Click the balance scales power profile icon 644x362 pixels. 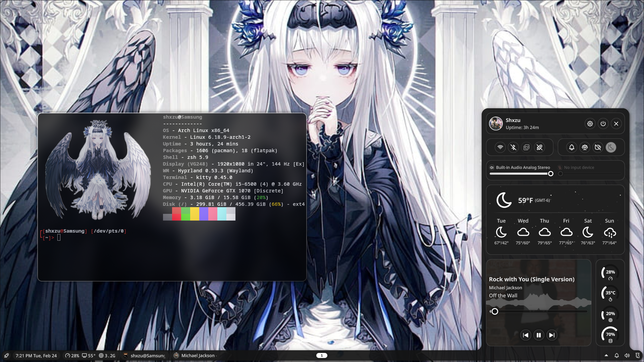[585, 147]
